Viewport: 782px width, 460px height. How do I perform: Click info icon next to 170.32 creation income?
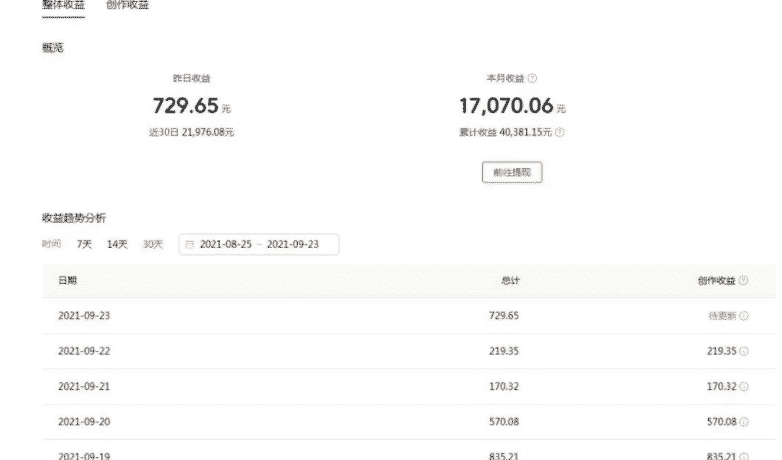[x=744, y=387]
